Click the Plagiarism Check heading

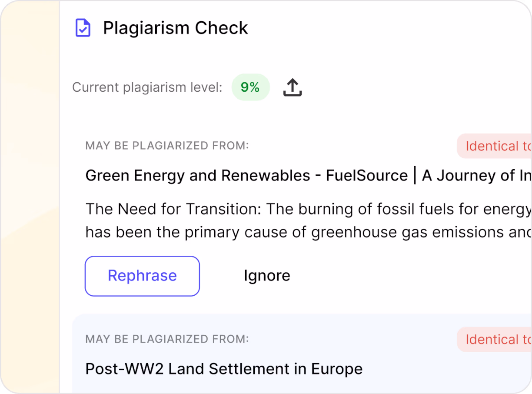[175, 28]
